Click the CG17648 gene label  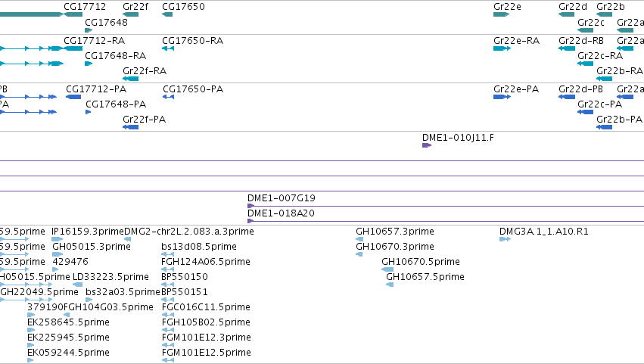coord(106,23)
